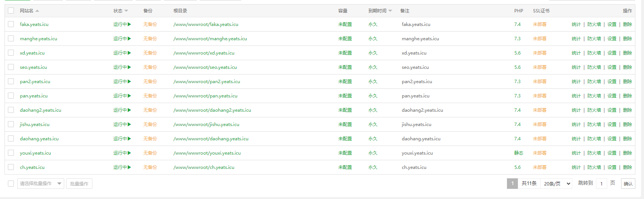Check daohang2.yeats.icu row checkbox
644x199 pixels.
coord(11,110)
